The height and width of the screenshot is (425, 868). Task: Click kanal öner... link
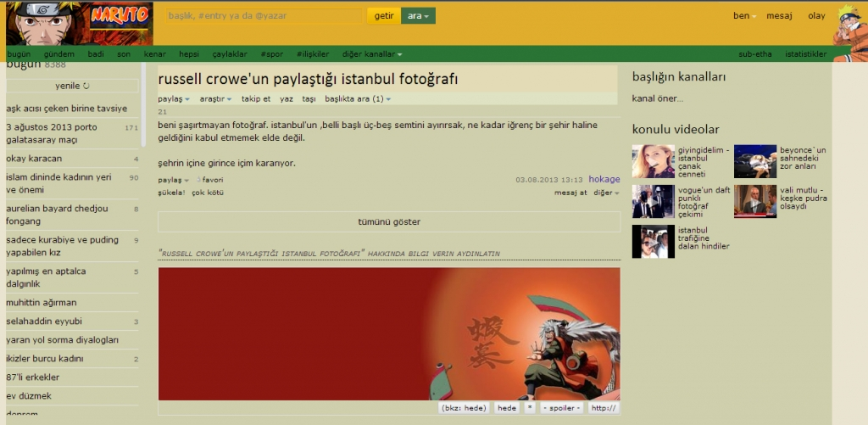(x=657, y=99)
